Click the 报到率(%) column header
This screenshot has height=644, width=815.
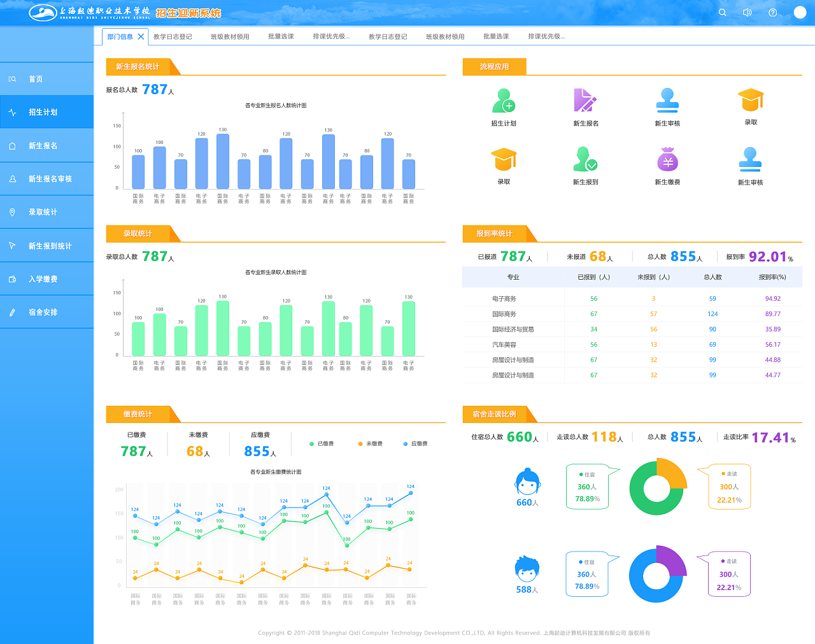772,277
